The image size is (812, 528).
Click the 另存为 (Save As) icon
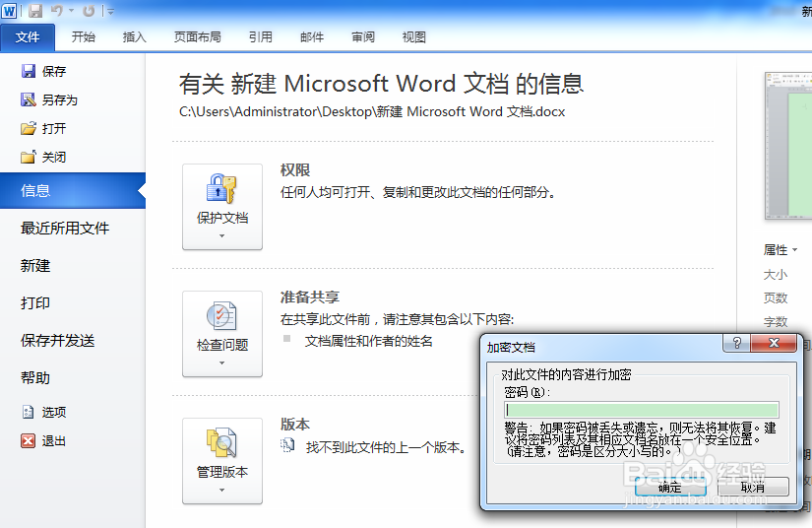click(29, 99)
